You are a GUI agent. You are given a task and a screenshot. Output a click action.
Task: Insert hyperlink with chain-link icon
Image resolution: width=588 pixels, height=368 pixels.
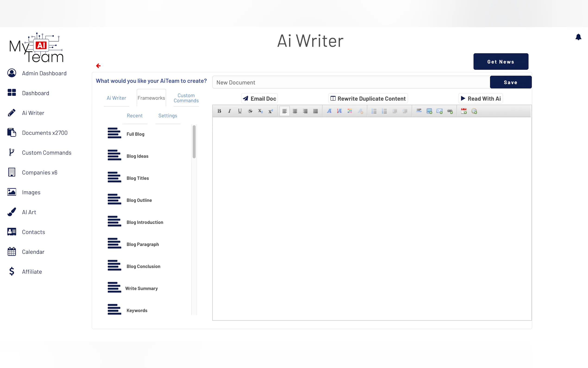(450, 111)
